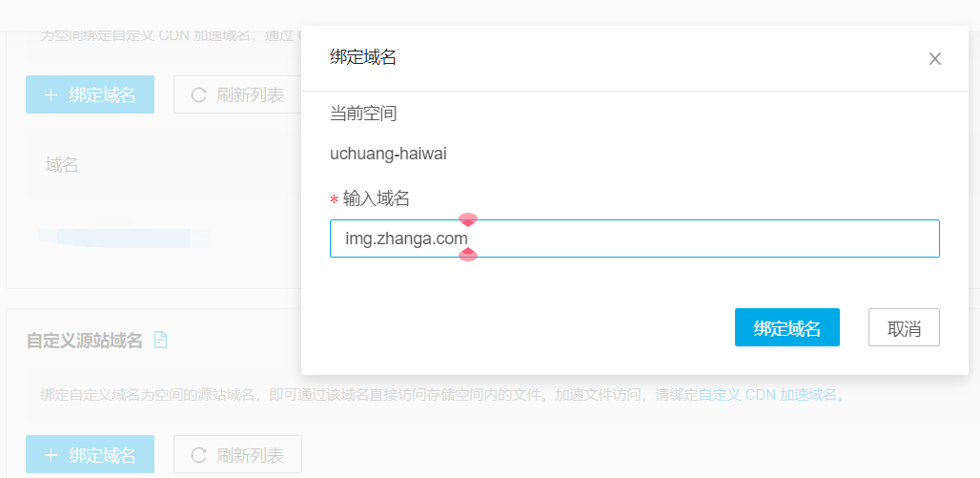Click the 输入域名 required field label

tap(376, 198)
